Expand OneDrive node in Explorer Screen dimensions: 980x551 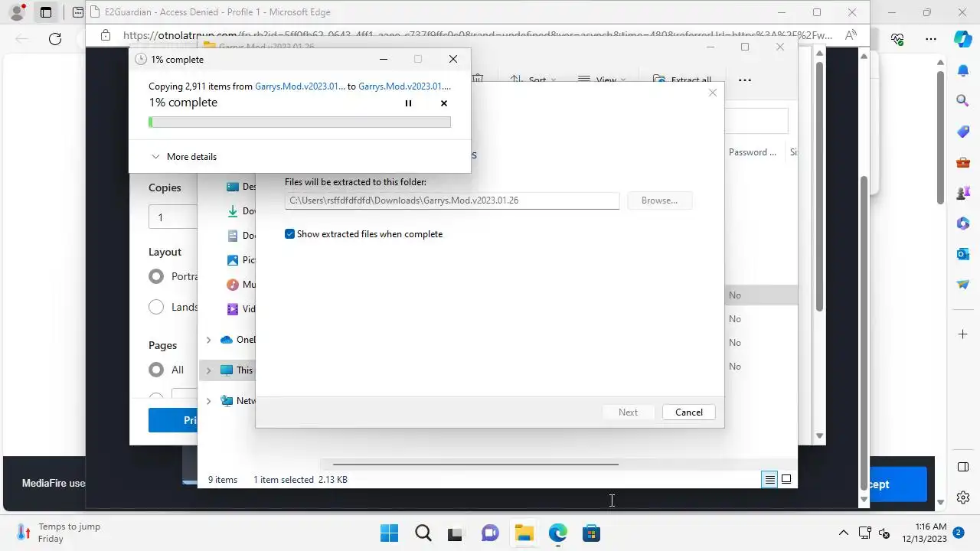pyautogui.click(x=208, y=340)
